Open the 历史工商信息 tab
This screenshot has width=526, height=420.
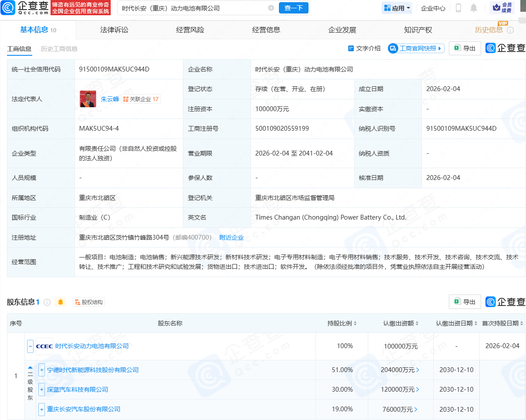click(59, 49)
